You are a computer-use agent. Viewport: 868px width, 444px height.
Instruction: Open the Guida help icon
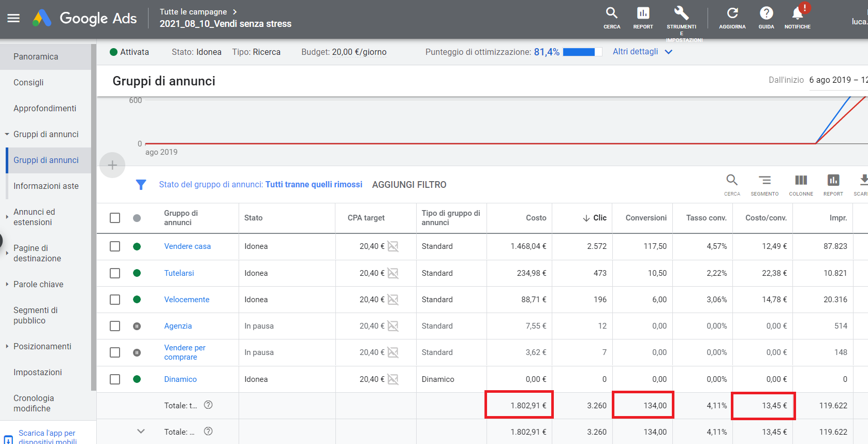(766, 13)
